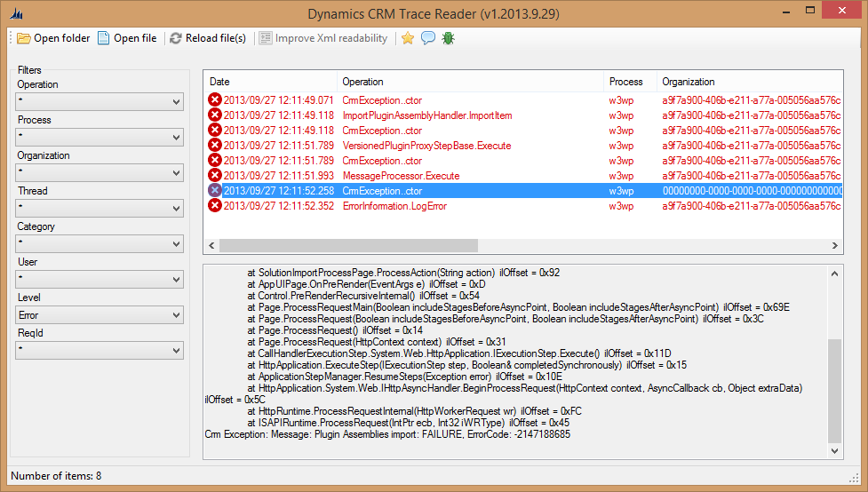This screenshot has height=492, width=868.
Task: Click error icon of the 12:11:49.071 row
Action: click(215, 99)
